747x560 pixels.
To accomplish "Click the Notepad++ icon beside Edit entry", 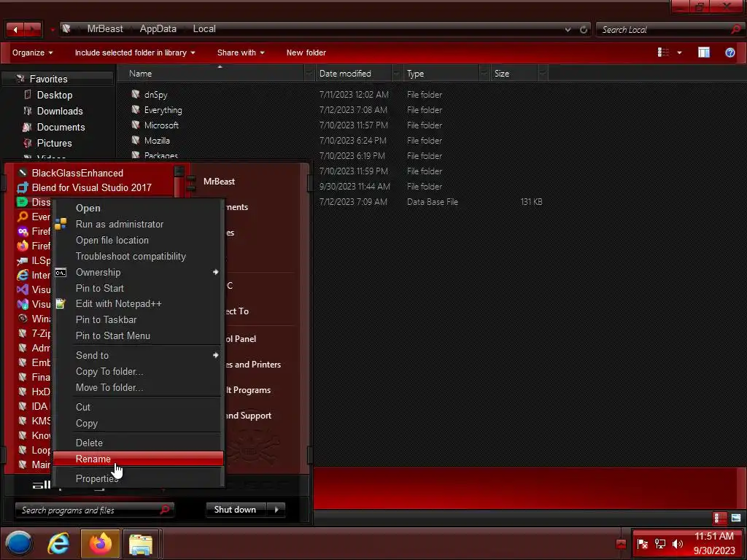I will [61, 303].
